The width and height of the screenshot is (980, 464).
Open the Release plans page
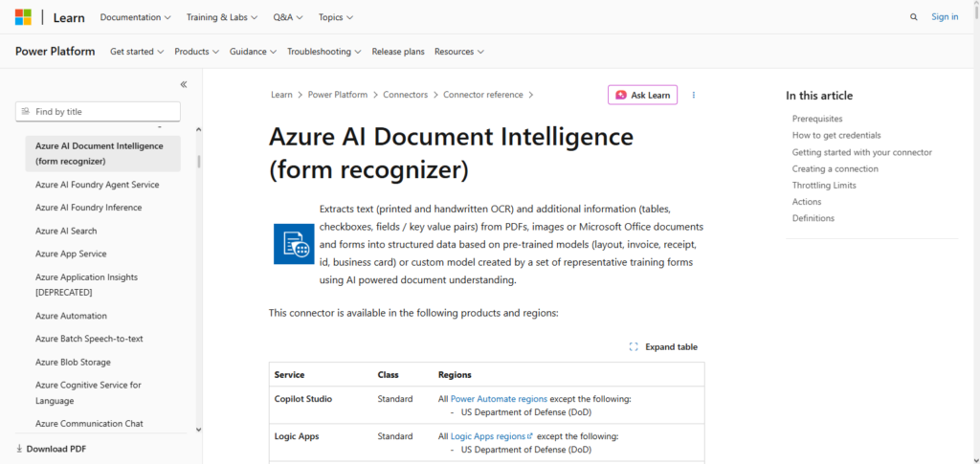pos(398,52)
